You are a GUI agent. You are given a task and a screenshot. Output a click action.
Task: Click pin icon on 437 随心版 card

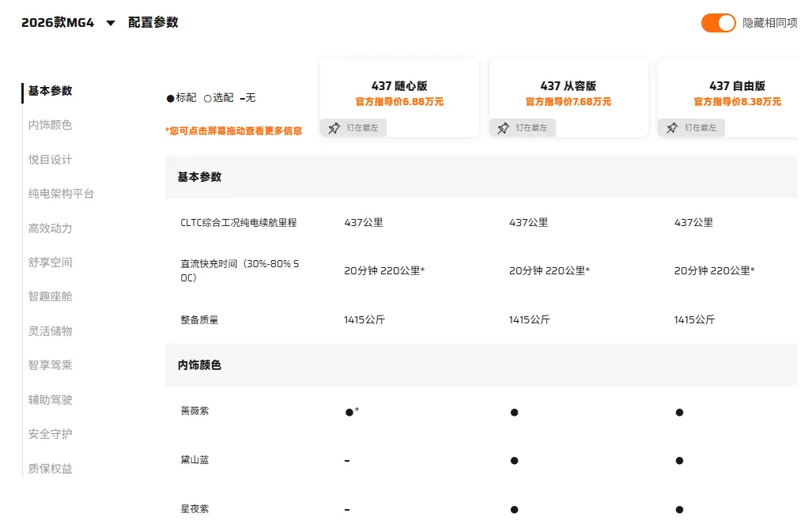334,128
